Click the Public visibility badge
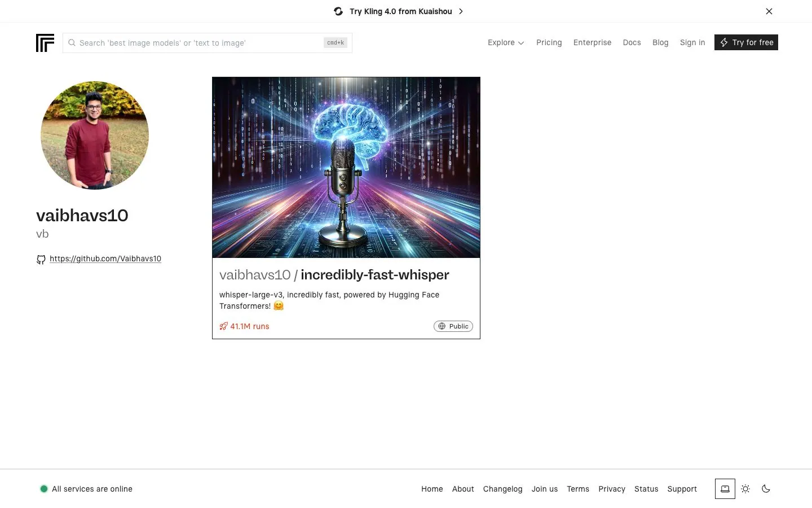The width and height of the screenshot is (812, 508). 453,326
